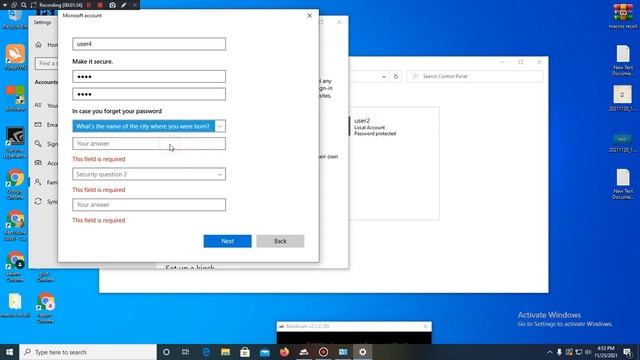
Task: Pause the Bandicam recording from the top bar
Action: click(x=89, y=5)
